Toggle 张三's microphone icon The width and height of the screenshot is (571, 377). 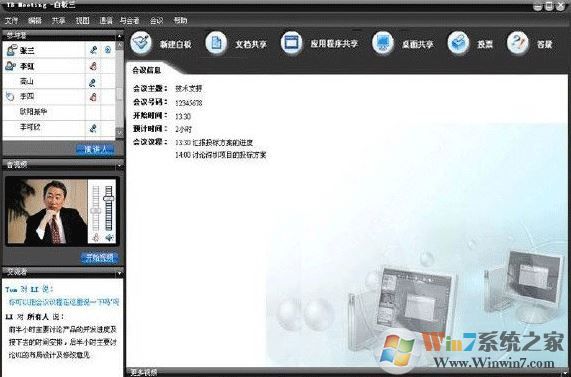coord(93,50)
